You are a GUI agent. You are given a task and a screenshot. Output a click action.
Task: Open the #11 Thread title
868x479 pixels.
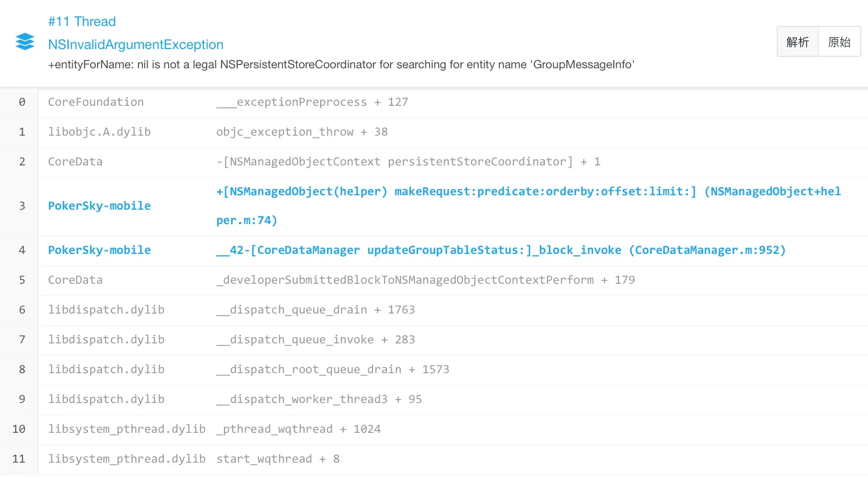coord(82,22)
